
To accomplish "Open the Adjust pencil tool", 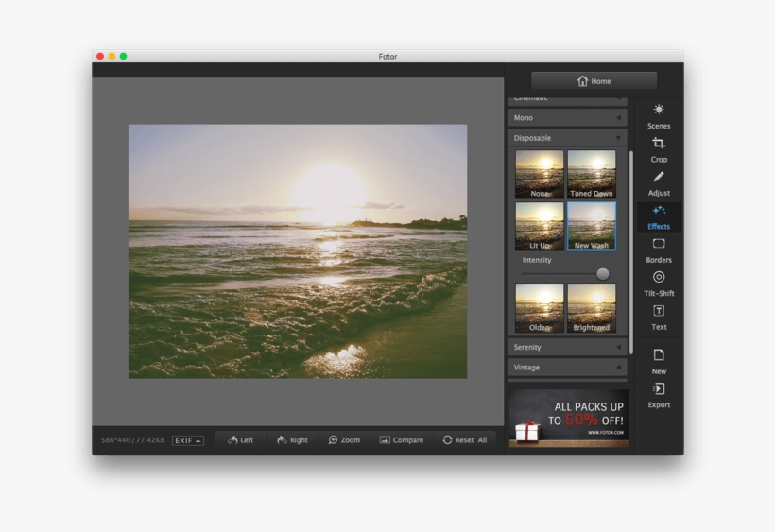I will click(659, 183).
